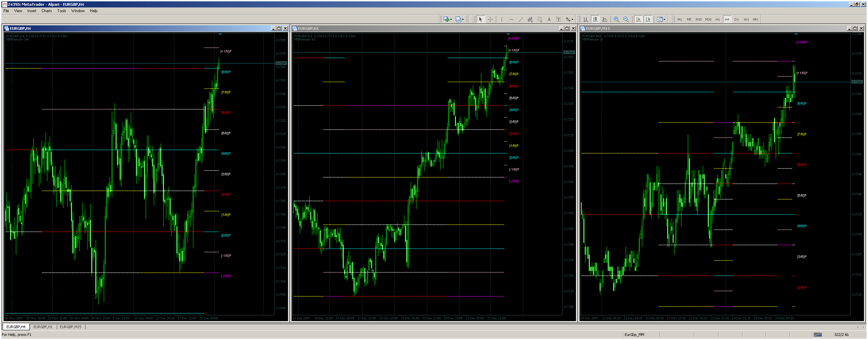Click the connection status bars icon
The width and height of the screenshot is (868, 339).
pyautogui.click(x=817, y=335)
